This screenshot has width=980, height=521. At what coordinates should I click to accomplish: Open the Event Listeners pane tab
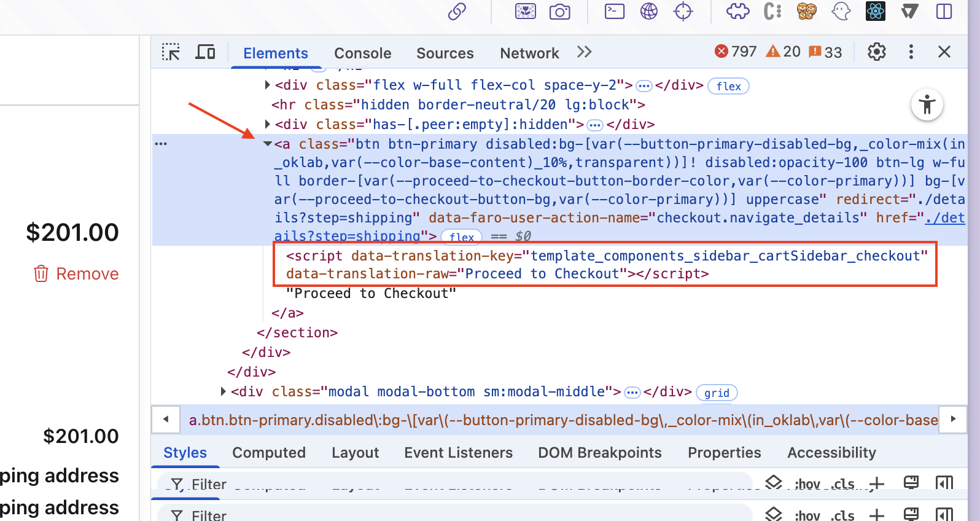coord(459,453)
